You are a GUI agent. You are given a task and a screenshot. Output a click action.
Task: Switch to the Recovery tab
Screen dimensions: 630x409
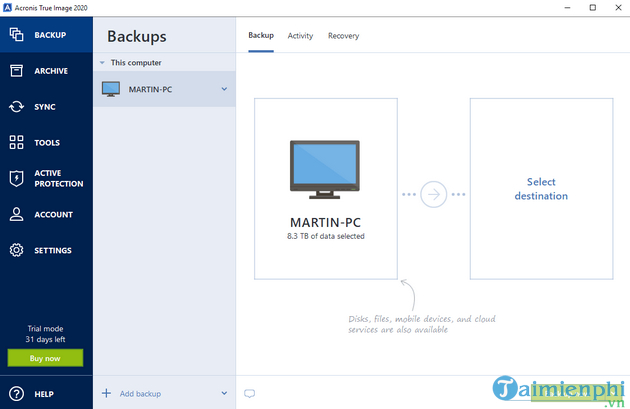coord(344,36)
